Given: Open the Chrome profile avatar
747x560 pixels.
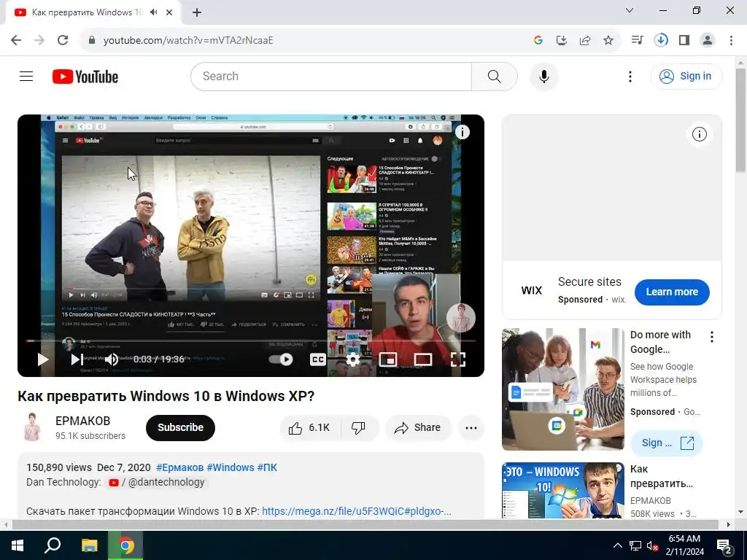Looking at the screenshot, I should click(708, 40).
